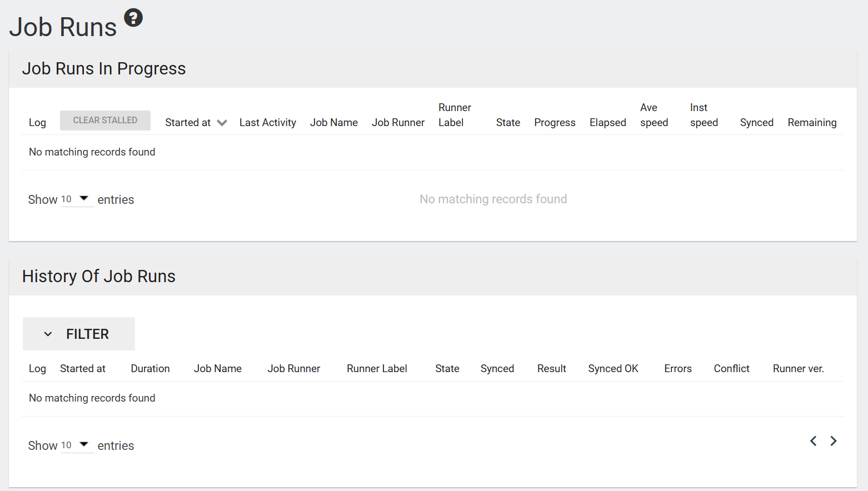Click the Runner ver. column header
This screenshot has height=491, width=868.
click(x=798, y=369)
